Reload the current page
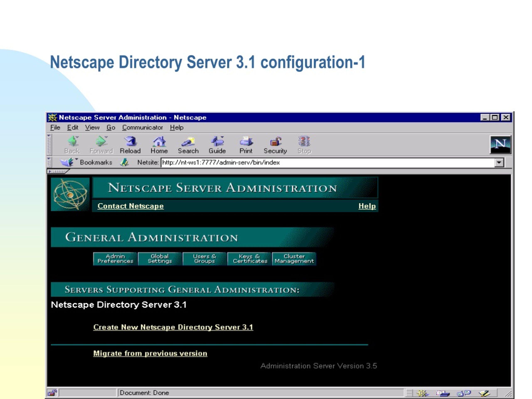The height and width of the screenshot is (399, 532). (x=130, y=145)
